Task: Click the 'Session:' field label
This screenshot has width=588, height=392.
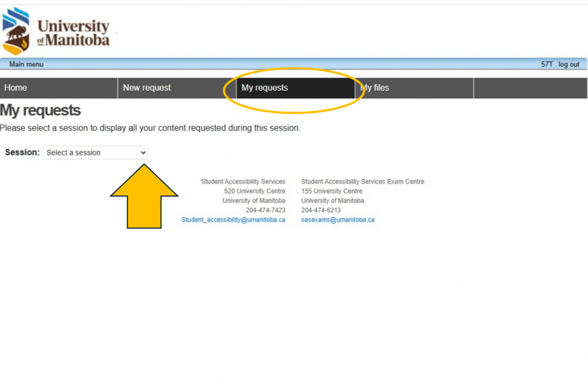Action: tap(22, 152)
